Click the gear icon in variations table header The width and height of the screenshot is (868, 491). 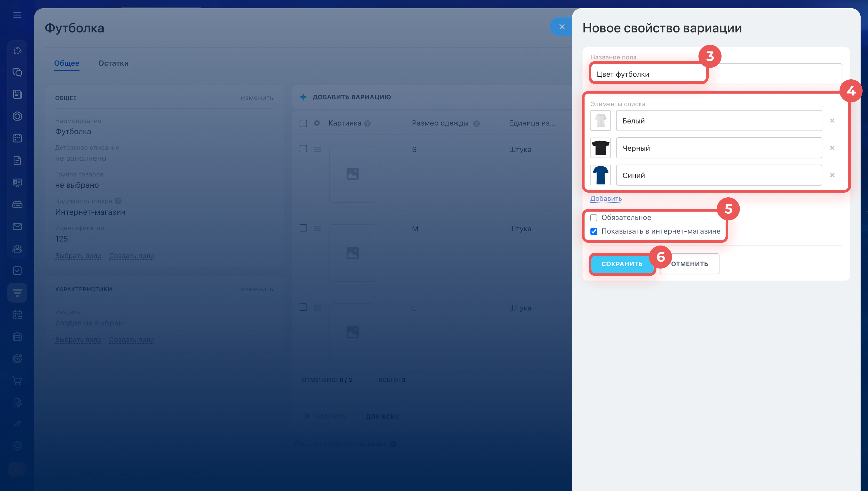(x=317, y=123)
